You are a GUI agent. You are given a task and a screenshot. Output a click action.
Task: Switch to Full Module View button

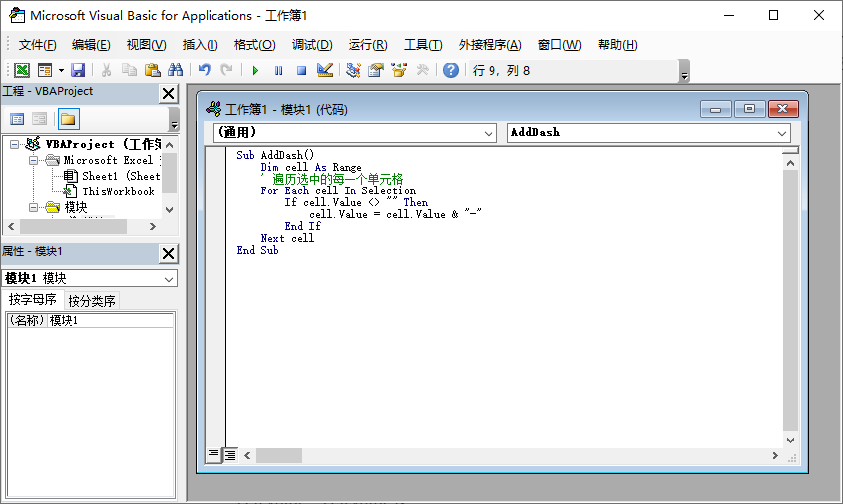pos(230,455)
